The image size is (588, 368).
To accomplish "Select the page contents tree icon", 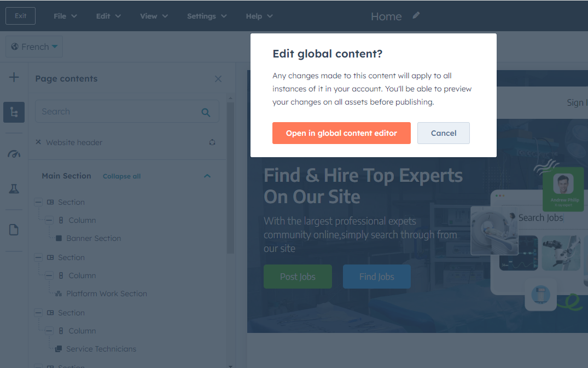I will pyautogui.click(x=14, y=112).
